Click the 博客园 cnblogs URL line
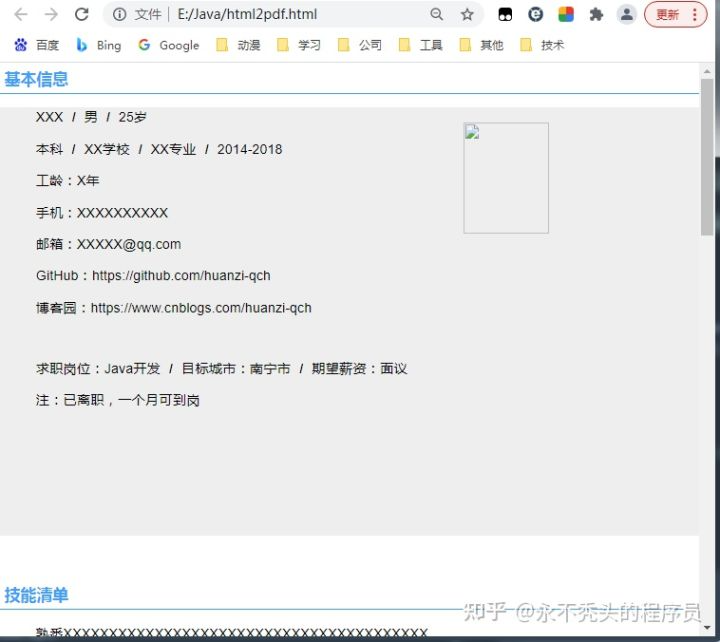Viewport: 720px width, 642px height. point(174,308)
